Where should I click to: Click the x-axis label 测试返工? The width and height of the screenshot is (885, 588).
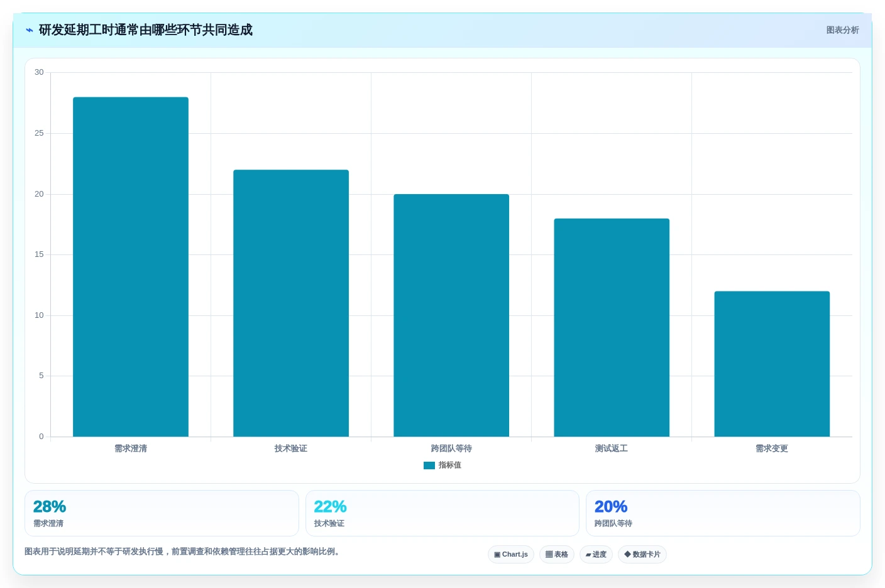coord(612,449)
